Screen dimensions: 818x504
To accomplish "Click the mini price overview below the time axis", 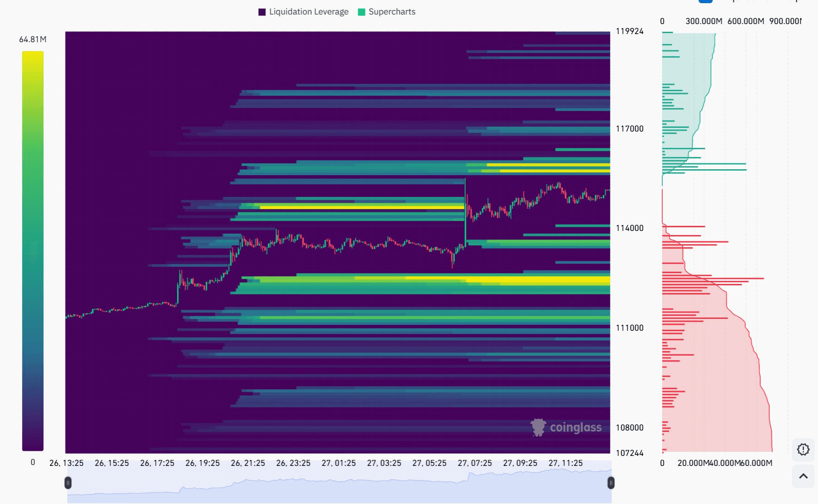I will click(x=339, y=488).
